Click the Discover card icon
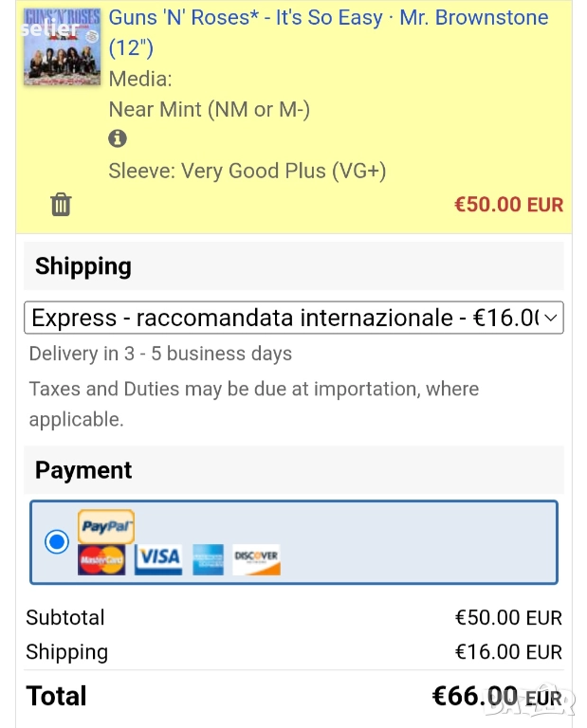 256,559
